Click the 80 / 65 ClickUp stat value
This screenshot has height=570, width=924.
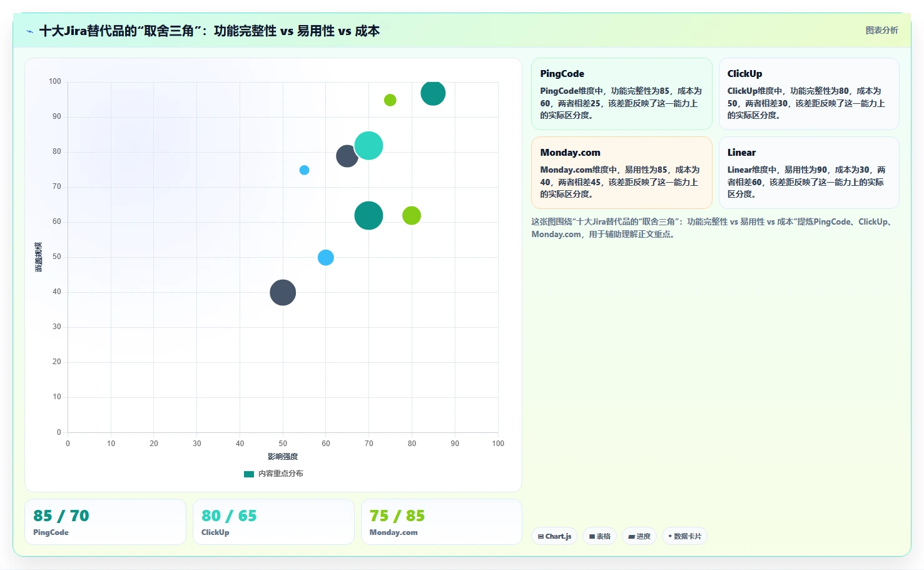pos(229,516)
